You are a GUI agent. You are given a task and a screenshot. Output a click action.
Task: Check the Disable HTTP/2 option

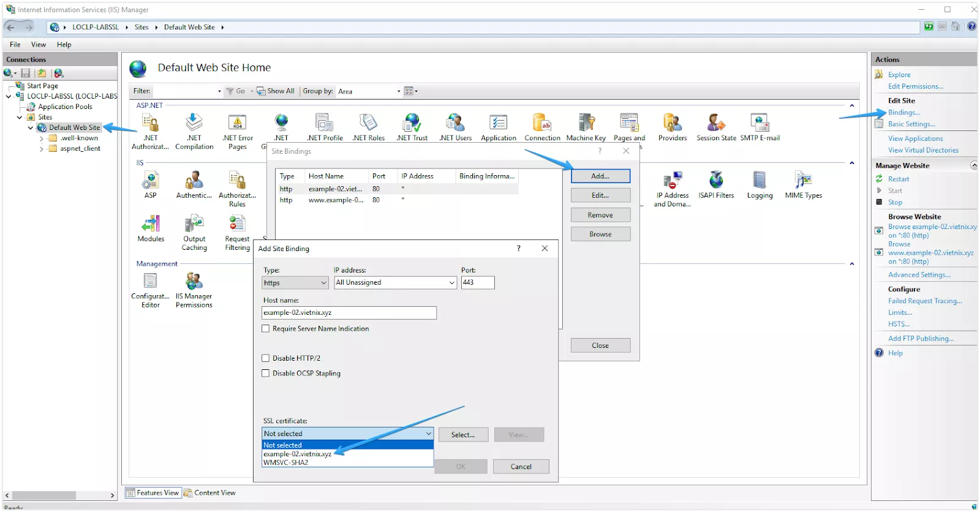[x=266, y=358]
